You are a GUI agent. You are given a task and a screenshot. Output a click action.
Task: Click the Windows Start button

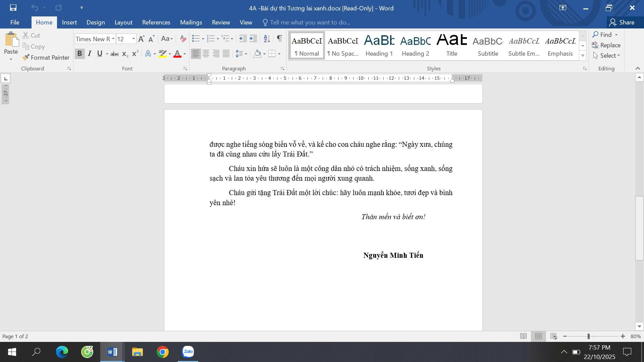pos(12,352)
